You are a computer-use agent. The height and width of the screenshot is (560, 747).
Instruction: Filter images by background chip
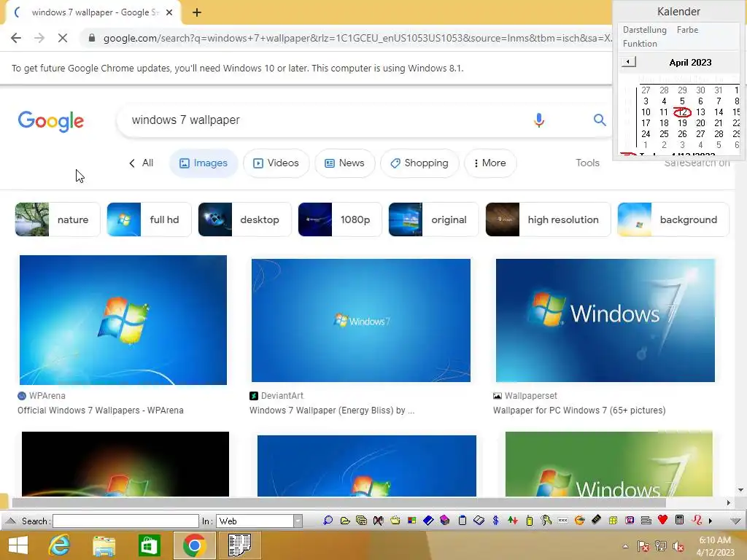coord(673,219)
